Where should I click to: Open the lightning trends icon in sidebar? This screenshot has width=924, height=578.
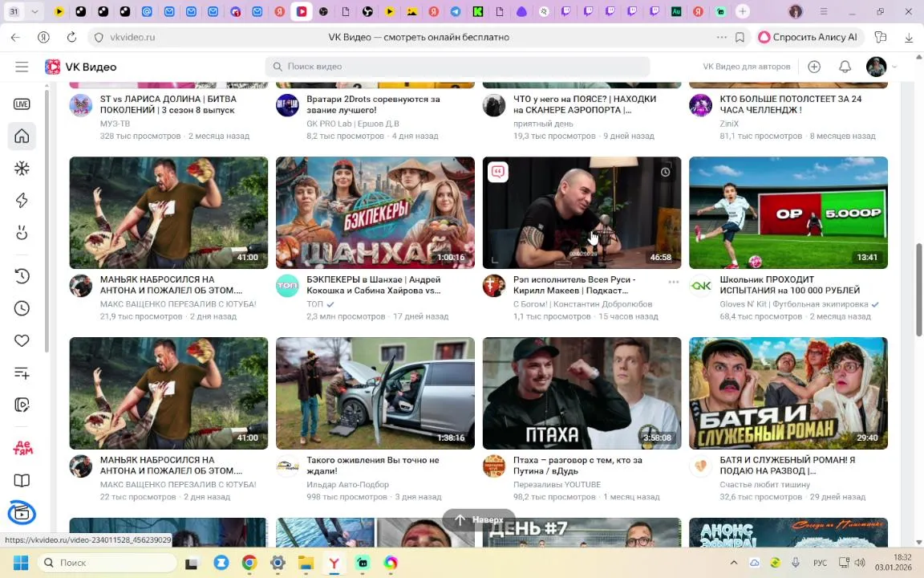[x=22, y=201]
